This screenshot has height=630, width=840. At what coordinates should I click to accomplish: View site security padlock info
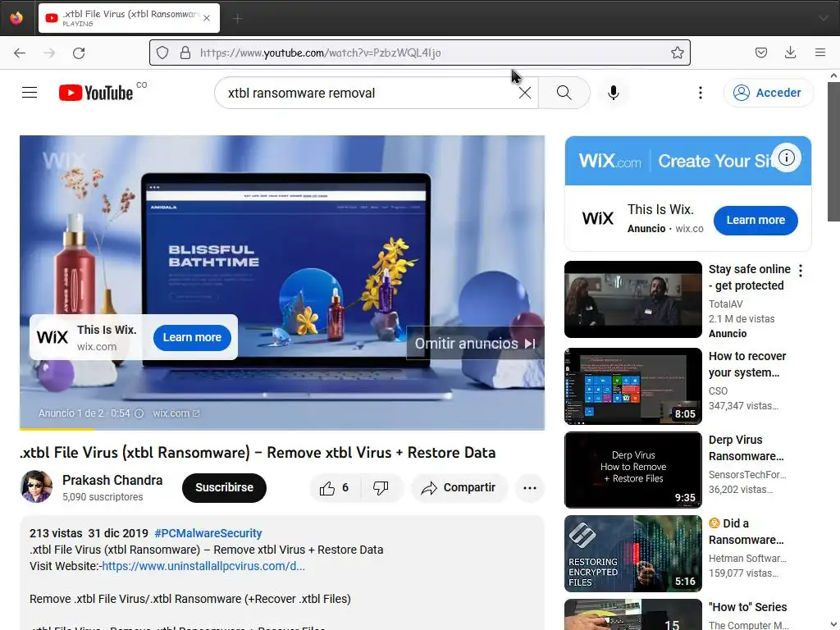pos(185,52)
